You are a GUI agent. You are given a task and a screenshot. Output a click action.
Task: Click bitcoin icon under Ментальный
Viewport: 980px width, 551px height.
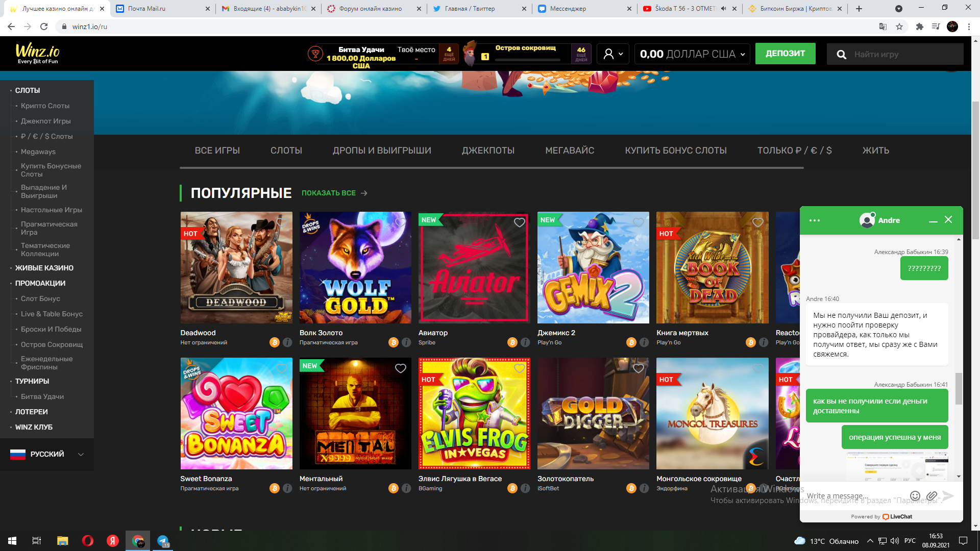point(394,488)
